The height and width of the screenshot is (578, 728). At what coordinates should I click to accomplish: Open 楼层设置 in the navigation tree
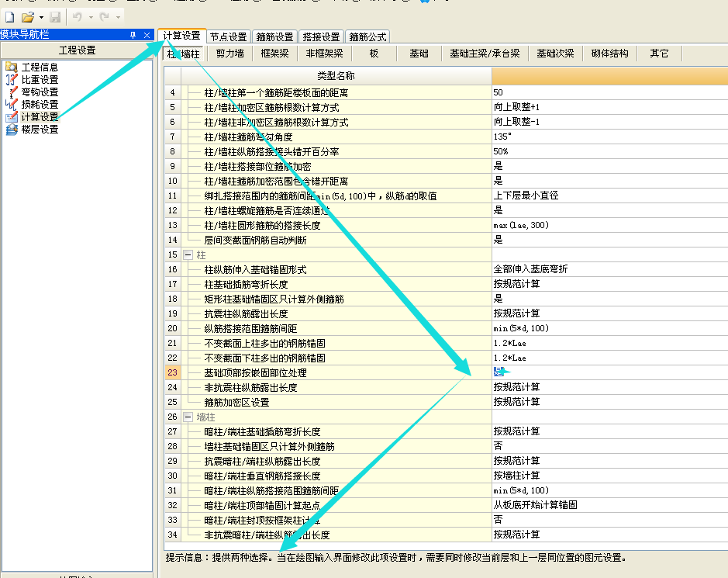tap(40, 129)
